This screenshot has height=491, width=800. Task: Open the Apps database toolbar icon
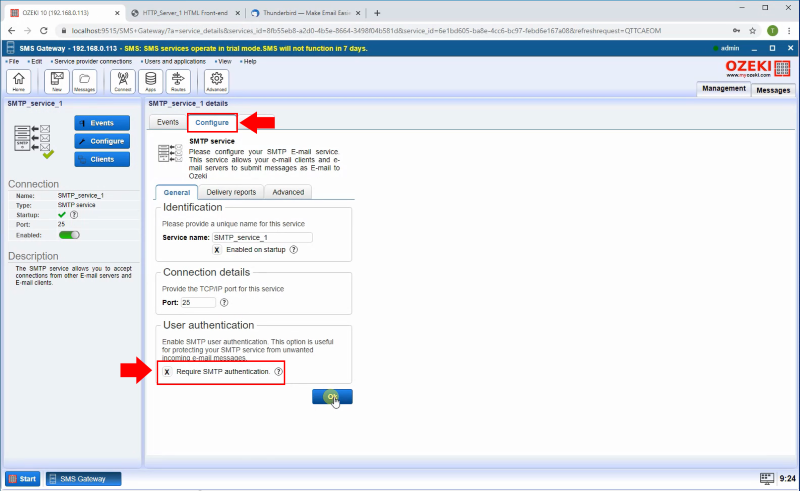click(151, 81)
